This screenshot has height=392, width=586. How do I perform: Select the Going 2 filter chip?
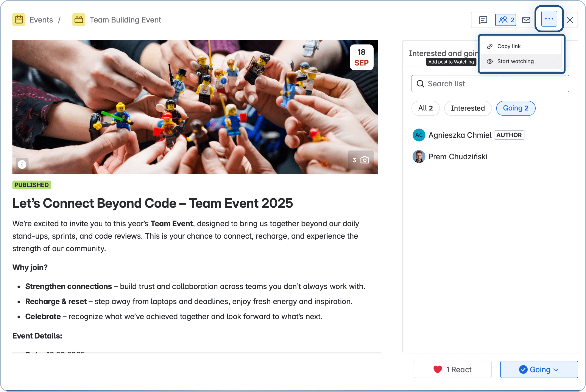click(x=516, y=108)
